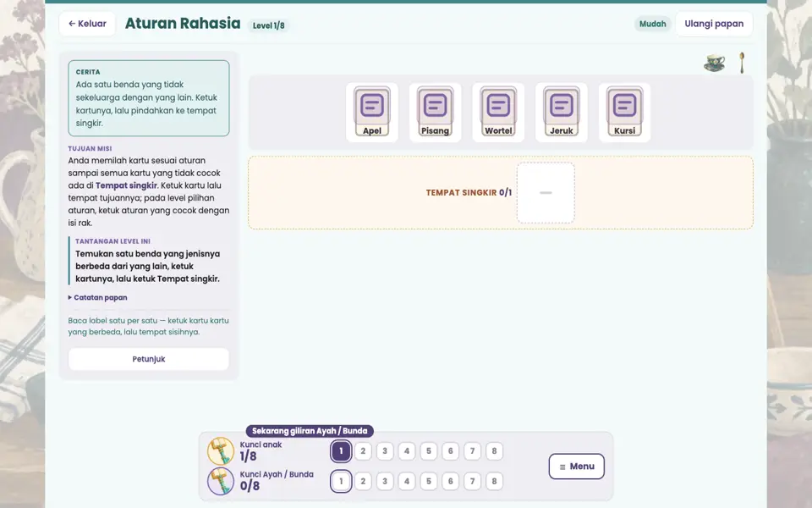
Task: Place card in Tempat singkir slot
Action: tap(546, 193)
